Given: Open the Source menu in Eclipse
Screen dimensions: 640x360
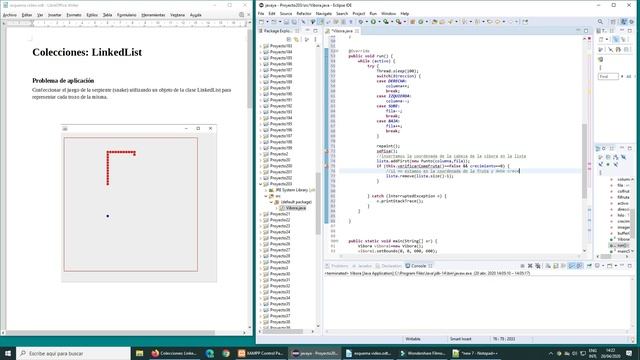Looking at the screenshot, I should coord(286,13).
